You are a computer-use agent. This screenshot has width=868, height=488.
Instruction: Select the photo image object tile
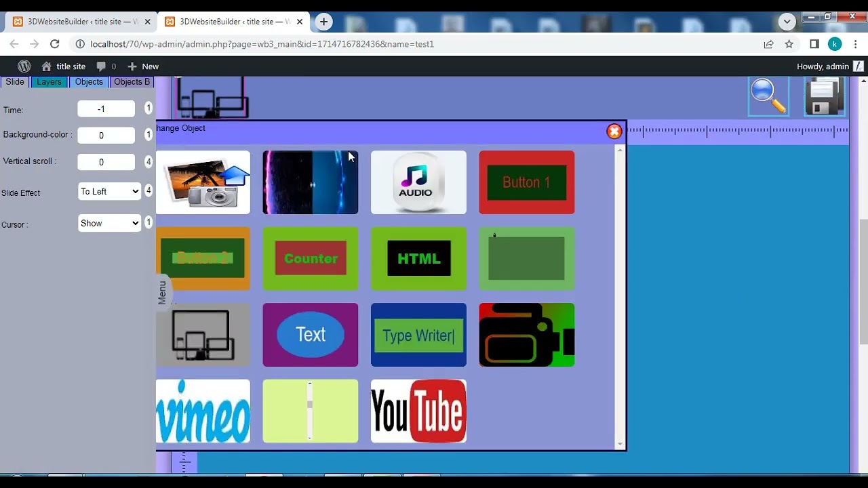(203, 182)
